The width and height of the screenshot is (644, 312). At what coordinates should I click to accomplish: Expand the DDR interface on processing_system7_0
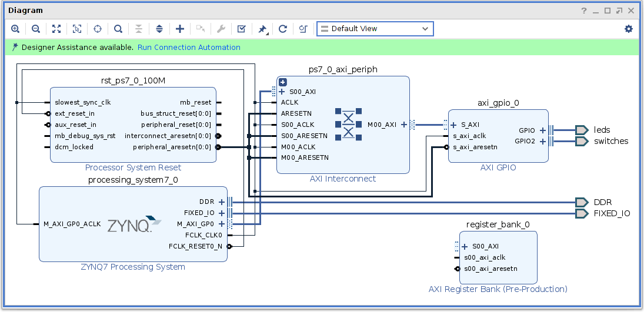[x=222, y=202]
